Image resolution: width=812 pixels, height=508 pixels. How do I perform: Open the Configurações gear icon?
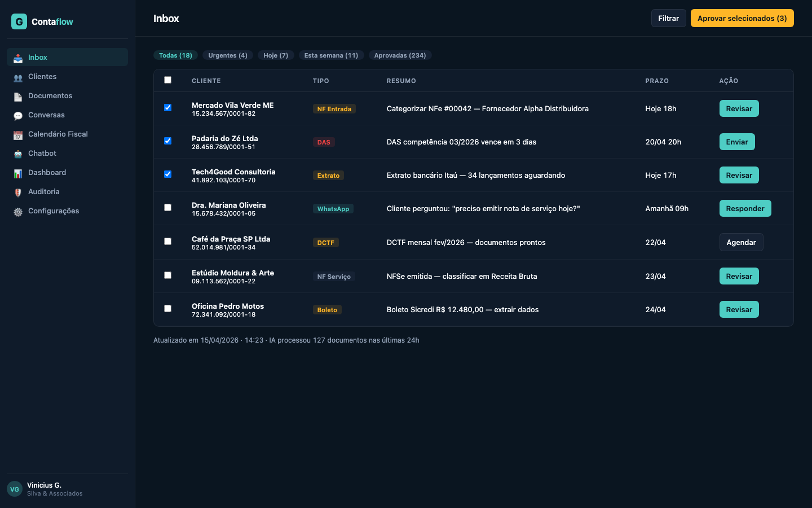coord(18,212)
